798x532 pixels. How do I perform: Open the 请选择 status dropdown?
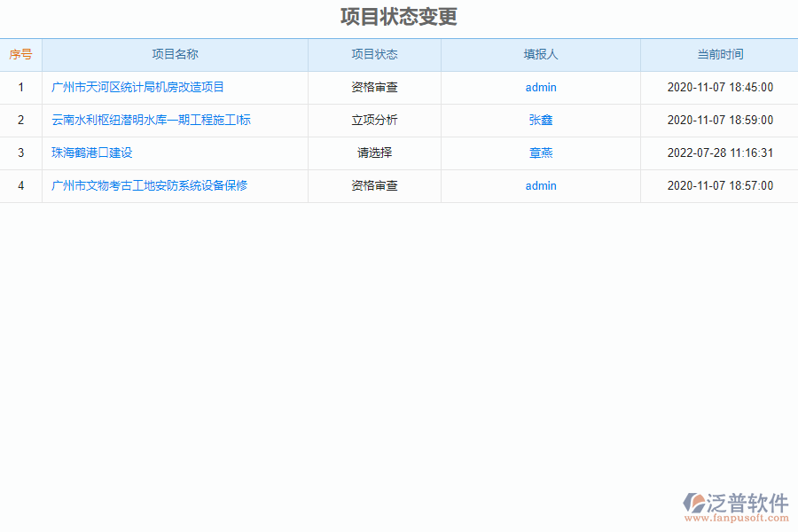[374, 153]
